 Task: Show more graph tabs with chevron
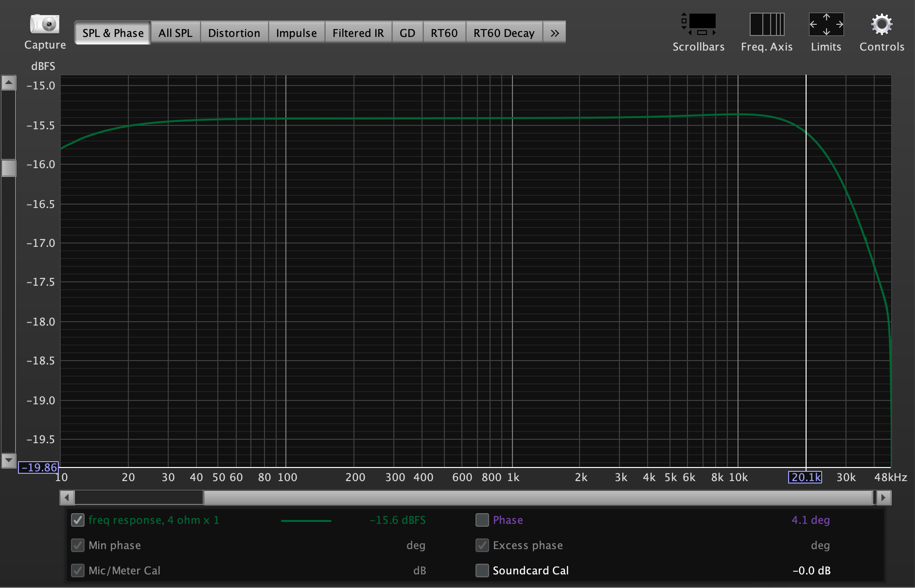(x=555, y=33)
